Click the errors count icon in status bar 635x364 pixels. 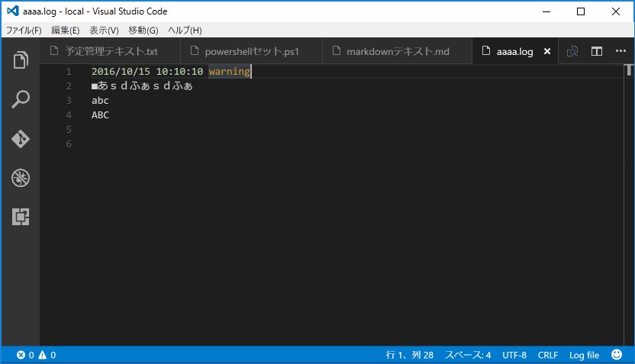point(21,355)
